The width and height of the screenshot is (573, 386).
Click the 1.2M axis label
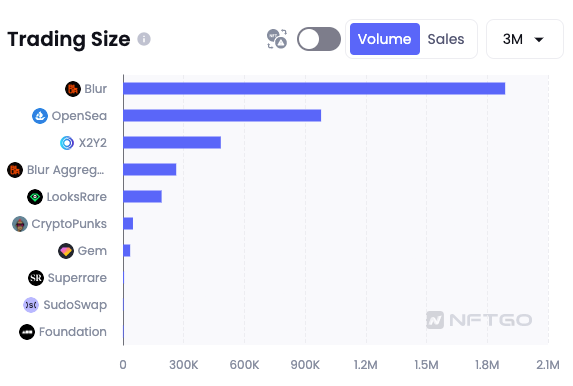point(365,365)
